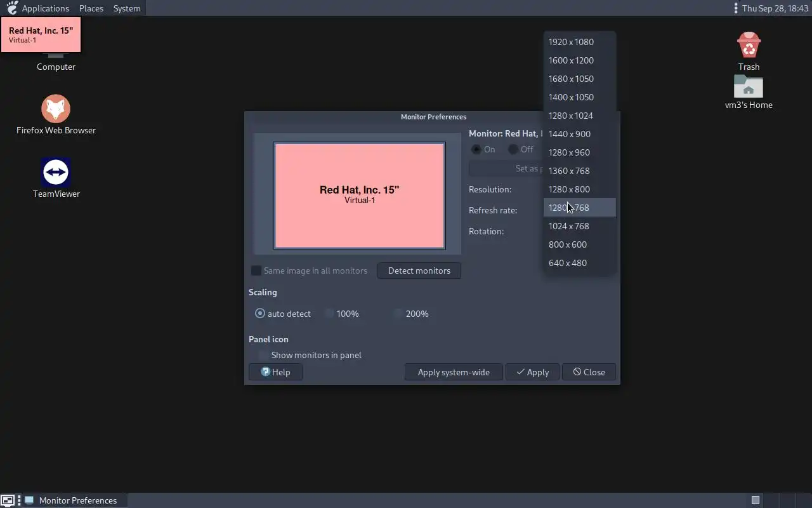Open the System menu
The image size is (812, 508).
pos(127,8)
